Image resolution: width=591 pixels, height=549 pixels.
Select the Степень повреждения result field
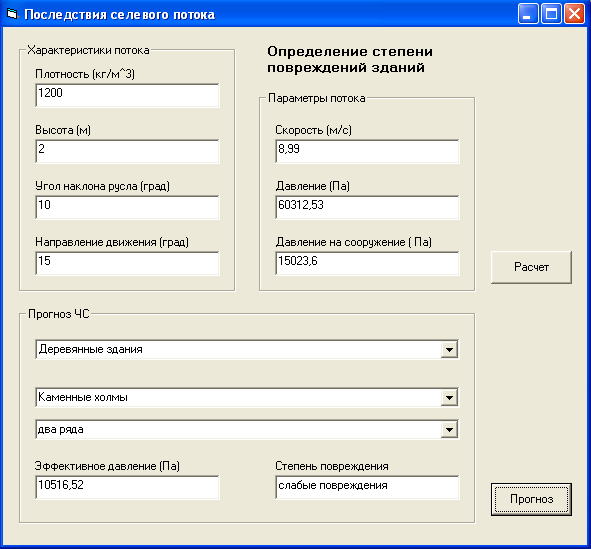point(367,487)
